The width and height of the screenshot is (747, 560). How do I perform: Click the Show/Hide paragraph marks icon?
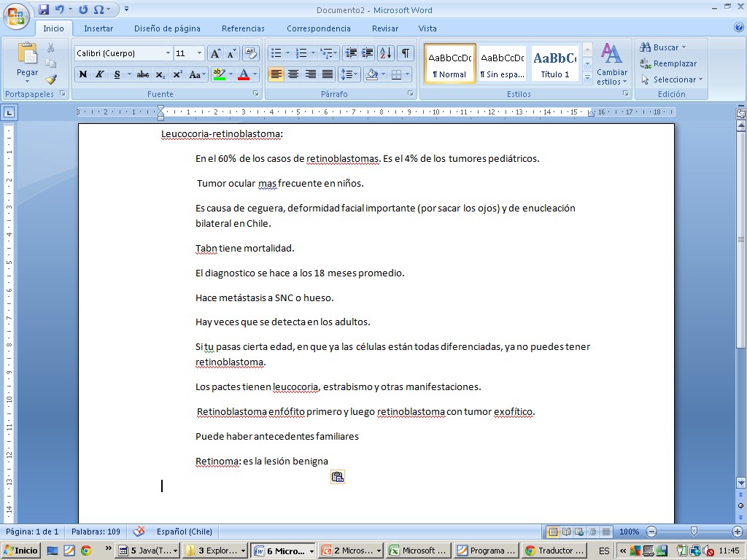tap(406, 53)
